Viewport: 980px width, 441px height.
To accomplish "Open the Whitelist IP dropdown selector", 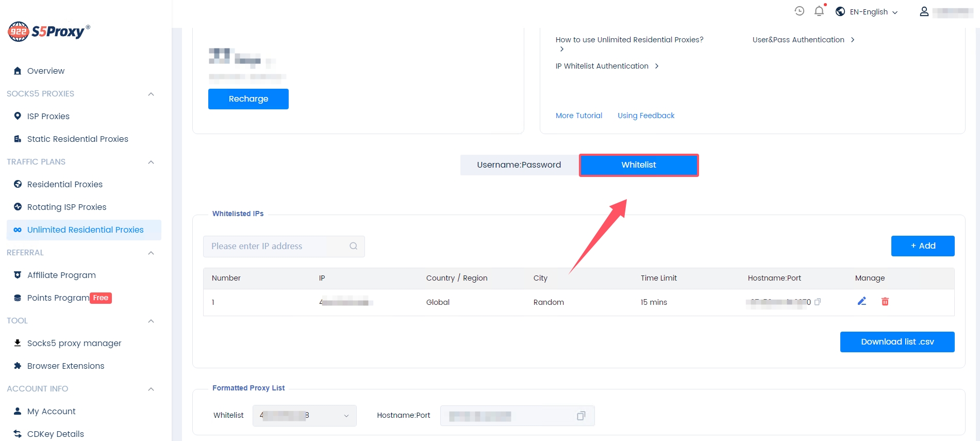I will tap(304, 416).
